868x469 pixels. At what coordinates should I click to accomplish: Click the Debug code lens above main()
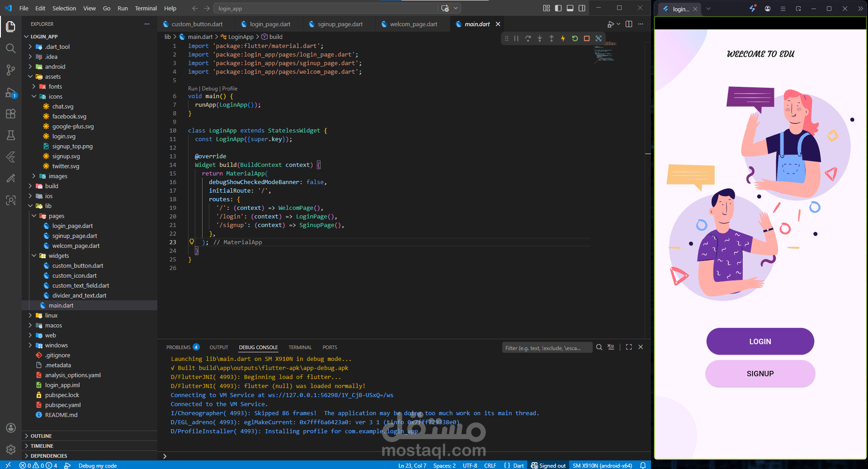click(210, 89)
